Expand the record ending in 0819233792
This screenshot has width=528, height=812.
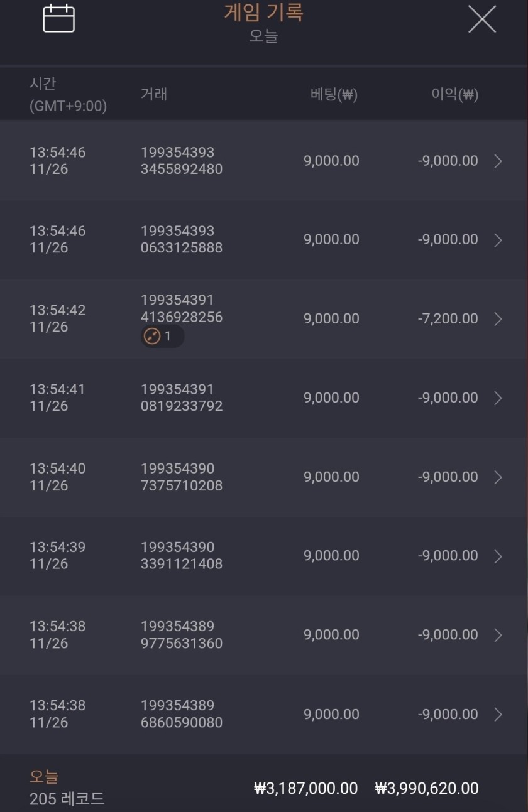(498, 398)
